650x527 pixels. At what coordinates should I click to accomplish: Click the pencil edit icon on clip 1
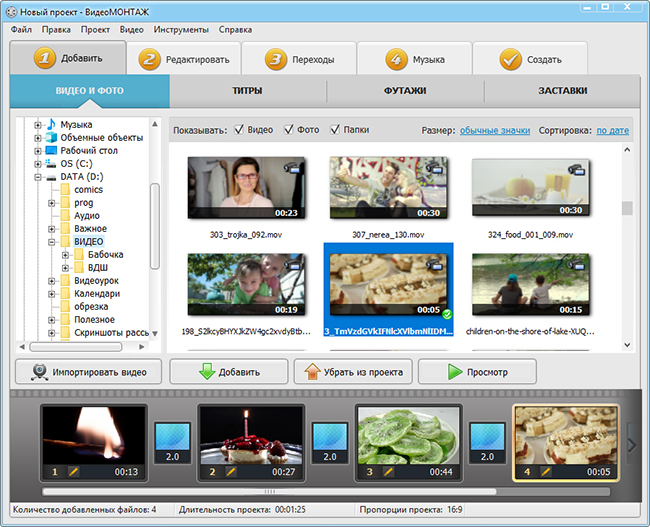[73, 471]
